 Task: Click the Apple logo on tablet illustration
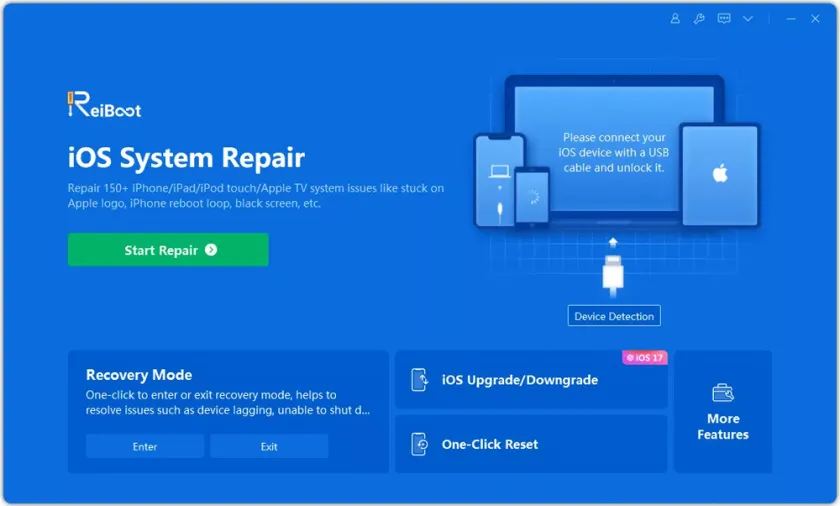point(720,173)
